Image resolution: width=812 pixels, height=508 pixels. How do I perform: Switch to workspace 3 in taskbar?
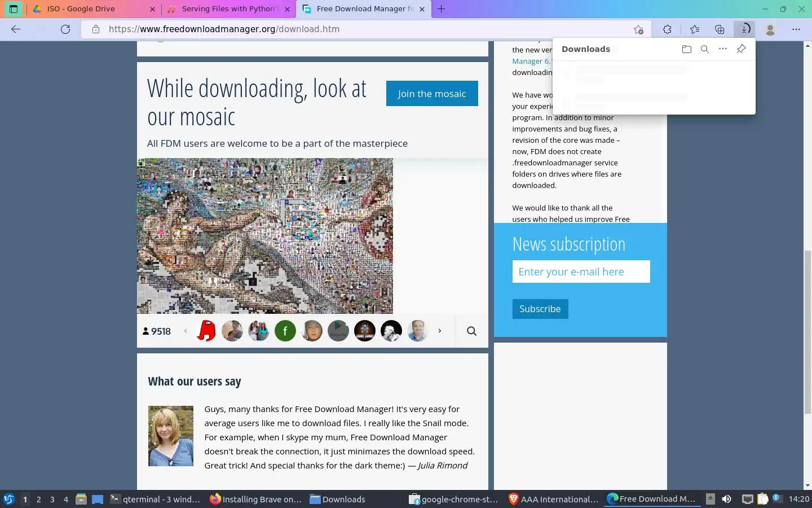coord(52,500)
